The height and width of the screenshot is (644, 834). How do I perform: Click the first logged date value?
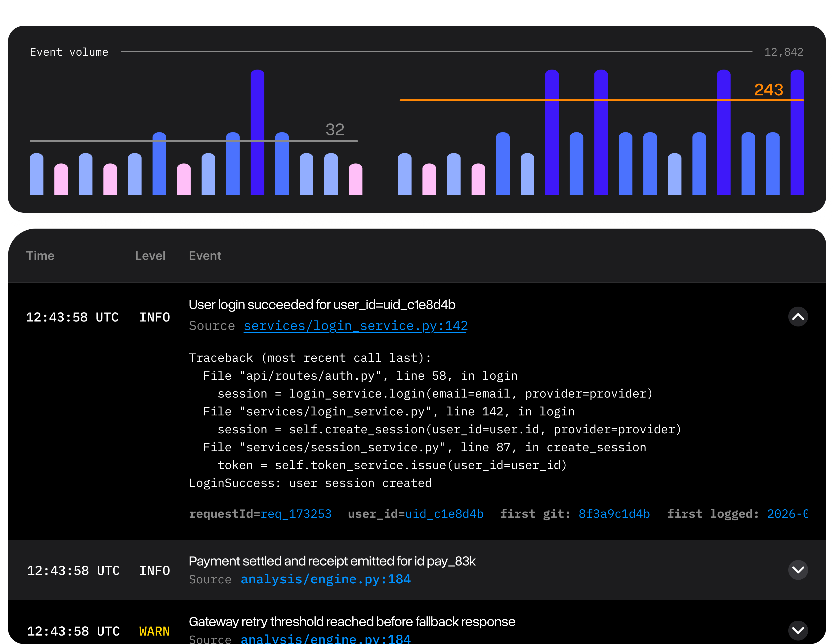coord(788,514)
